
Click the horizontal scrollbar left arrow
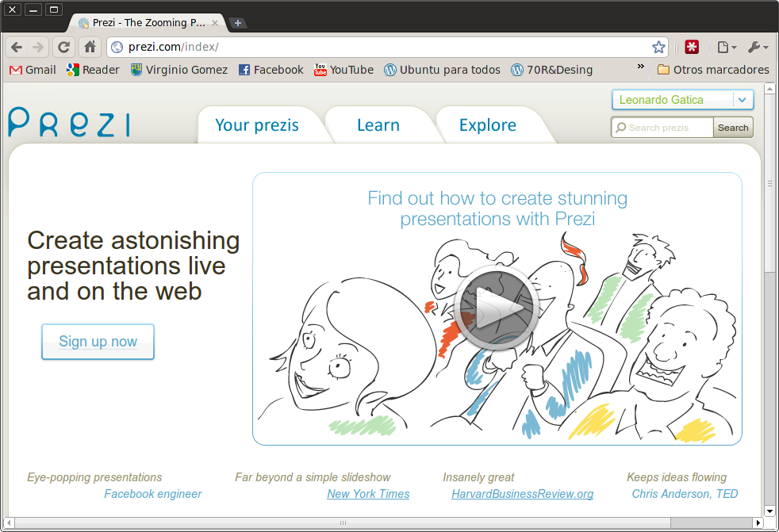[x=9, y=522]
